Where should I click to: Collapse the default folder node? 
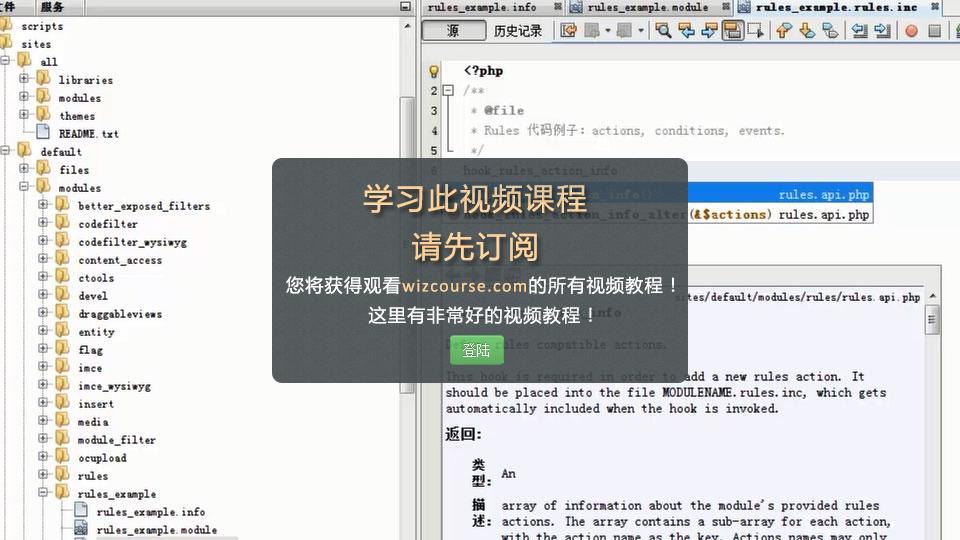[x=5, y=150]
